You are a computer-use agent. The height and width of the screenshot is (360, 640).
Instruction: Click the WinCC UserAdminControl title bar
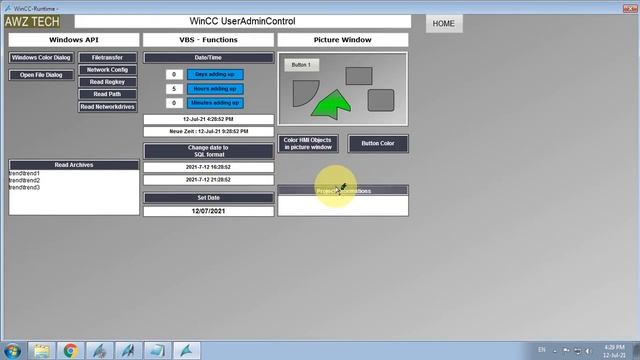242,22
